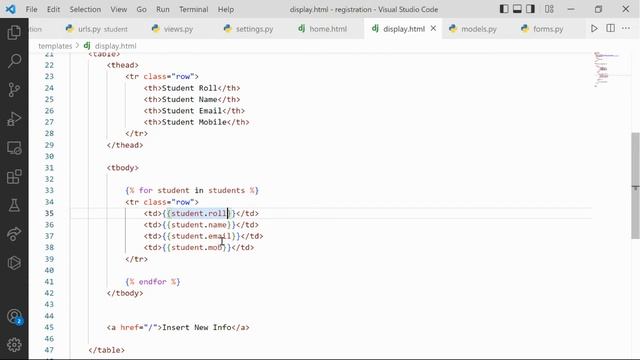Open the File menu
The width and height of the screenshot is (640, 360).
[x=31, y=9]
